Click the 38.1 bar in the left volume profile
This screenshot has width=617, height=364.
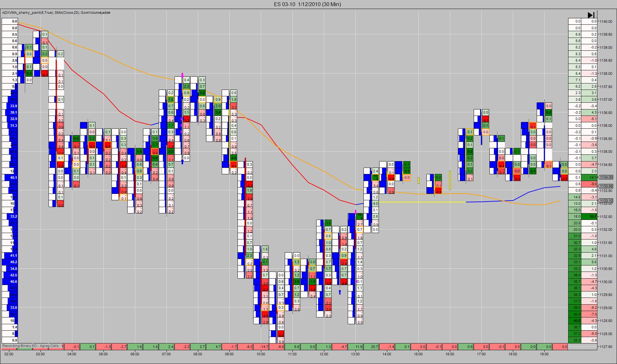point(10,112)
